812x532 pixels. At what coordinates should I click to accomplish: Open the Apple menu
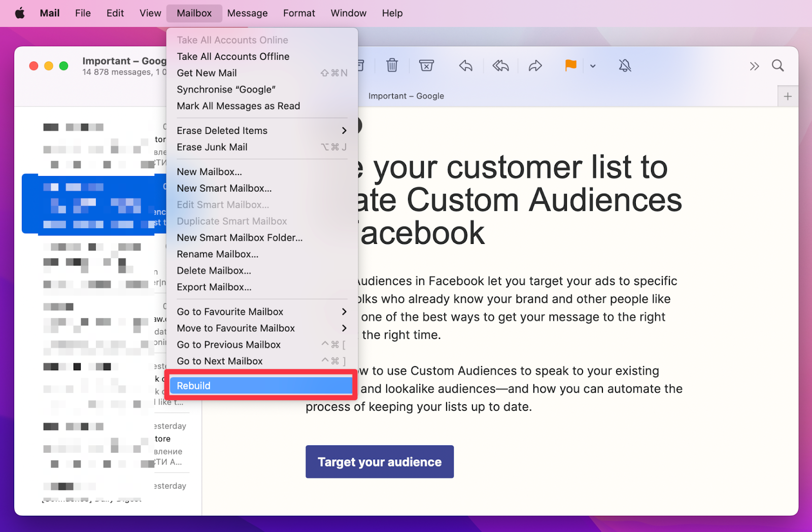(x=20, y=13)
